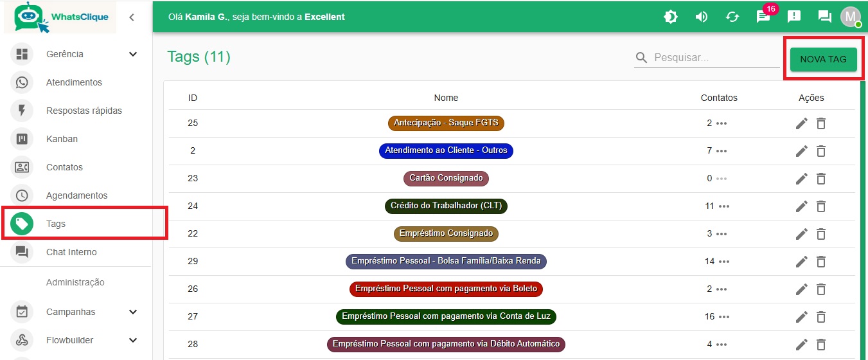Mute notification sound with speaker icon

pyautogui.click(x=702, y=17)
